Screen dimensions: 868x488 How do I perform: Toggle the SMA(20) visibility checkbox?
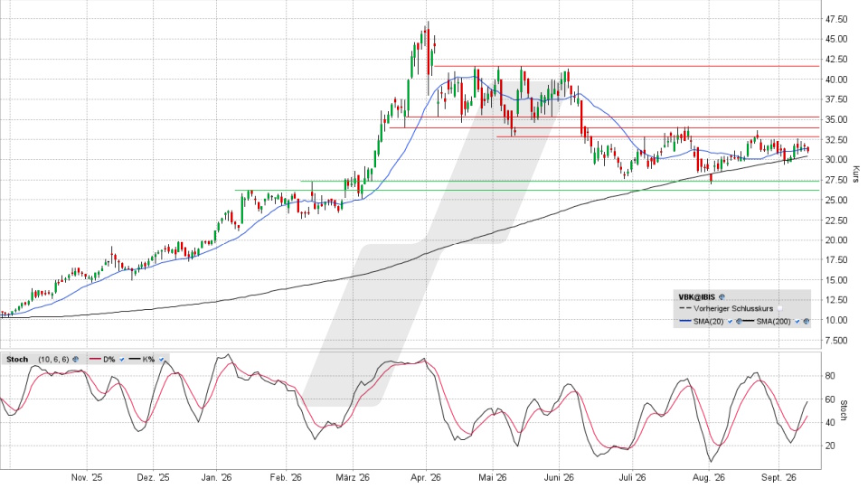coord(731,321)
